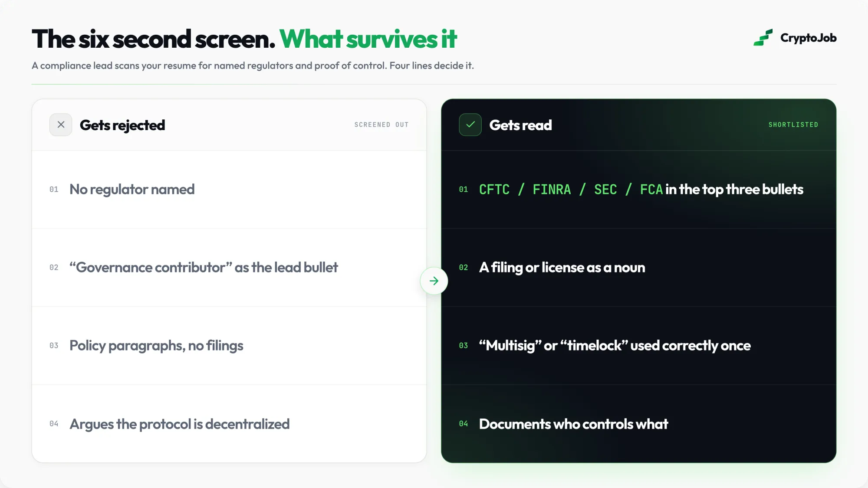This screenshot has width=868, height=488.
Task: Click the green arrow circle between the cards
Action: [x=434, y=281]
